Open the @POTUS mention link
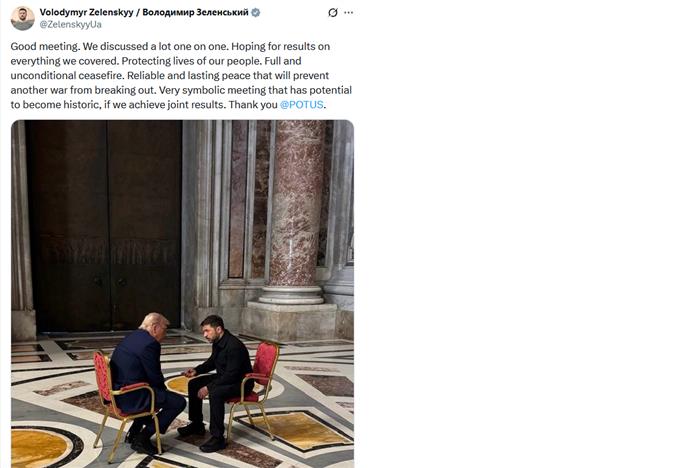This screenshot has width=700, height=468. (301, 104)
